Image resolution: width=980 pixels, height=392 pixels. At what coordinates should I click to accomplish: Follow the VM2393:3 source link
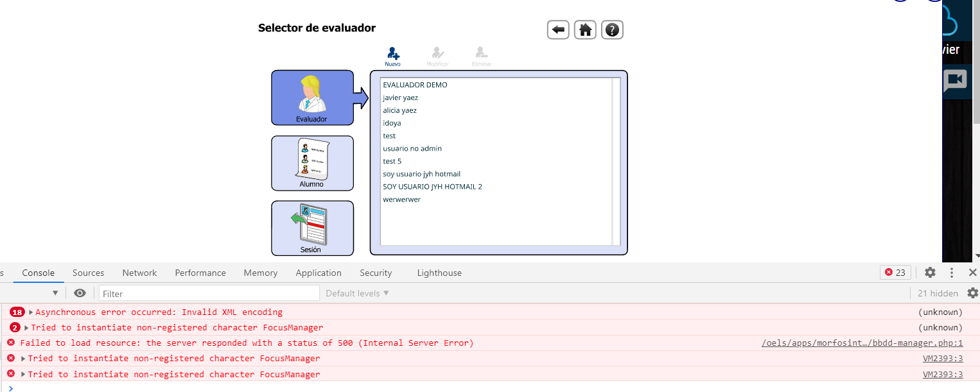point(943,358)
